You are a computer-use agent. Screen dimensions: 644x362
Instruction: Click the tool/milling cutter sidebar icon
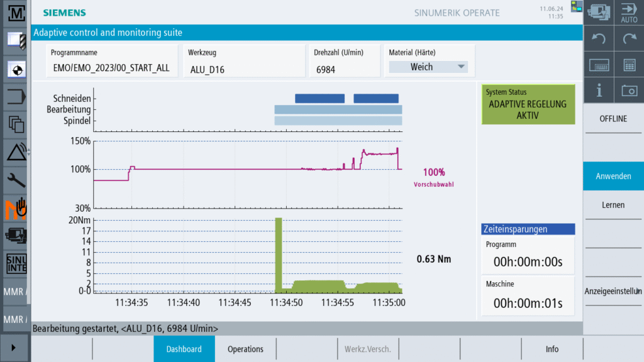point(15,39)
